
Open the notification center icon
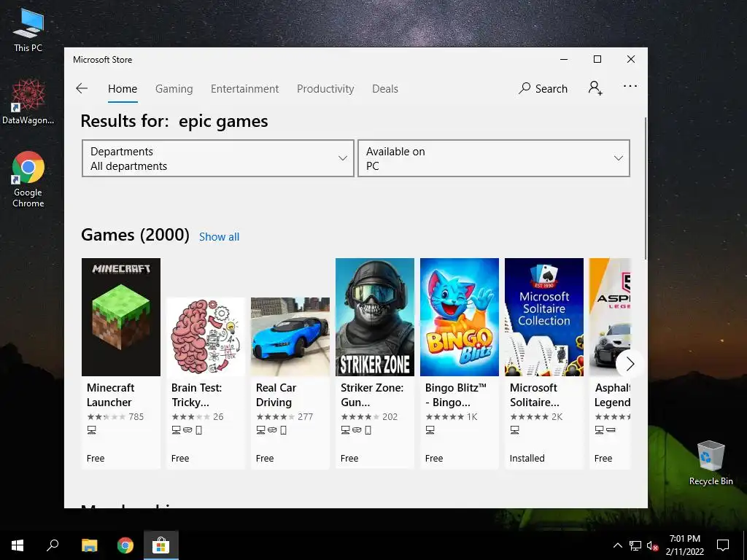coord(723,545)
